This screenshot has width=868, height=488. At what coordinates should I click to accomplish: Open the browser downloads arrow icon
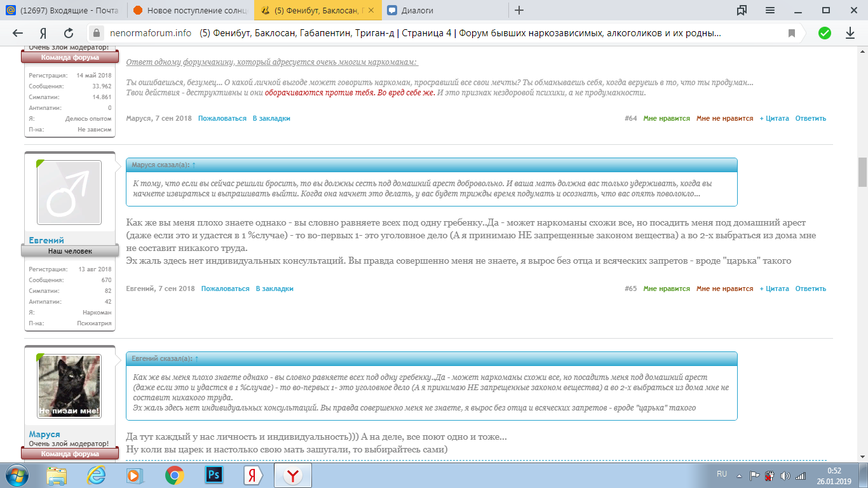[x=850, y=34]
